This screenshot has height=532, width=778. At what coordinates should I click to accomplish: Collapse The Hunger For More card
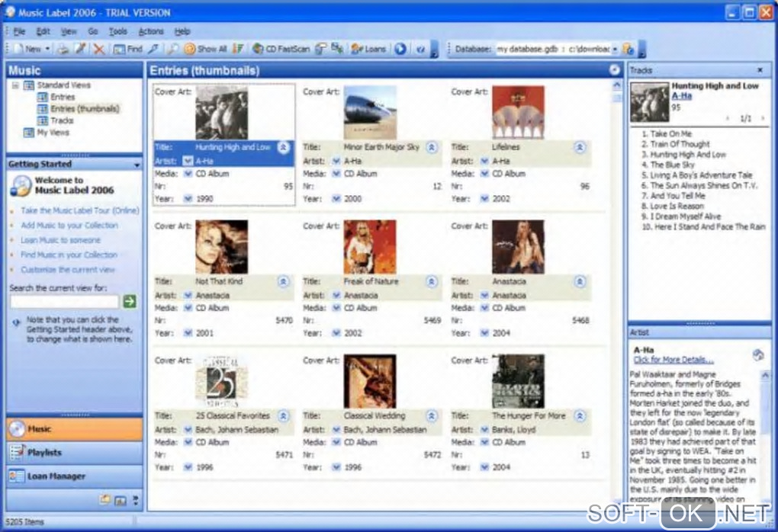point(580,416)
